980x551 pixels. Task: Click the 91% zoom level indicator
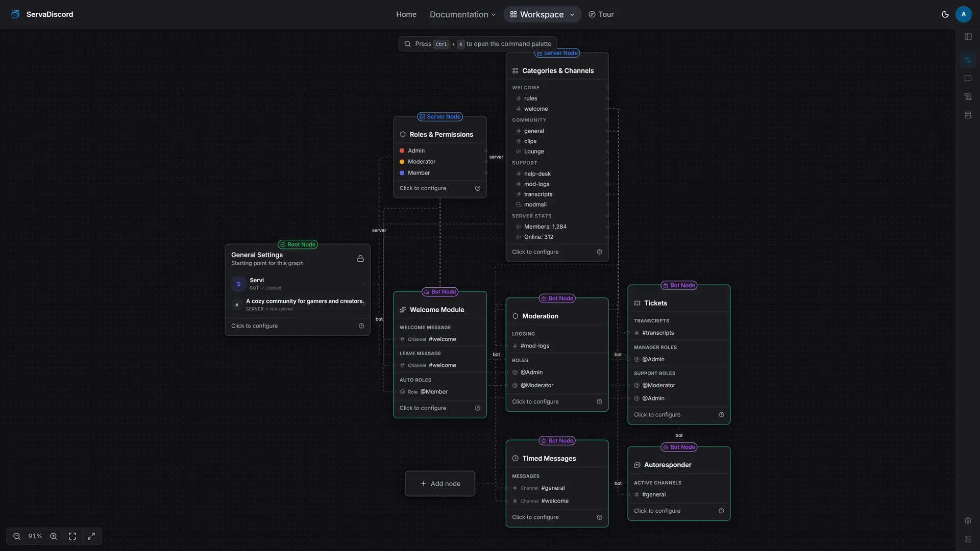tap(35, 536)
